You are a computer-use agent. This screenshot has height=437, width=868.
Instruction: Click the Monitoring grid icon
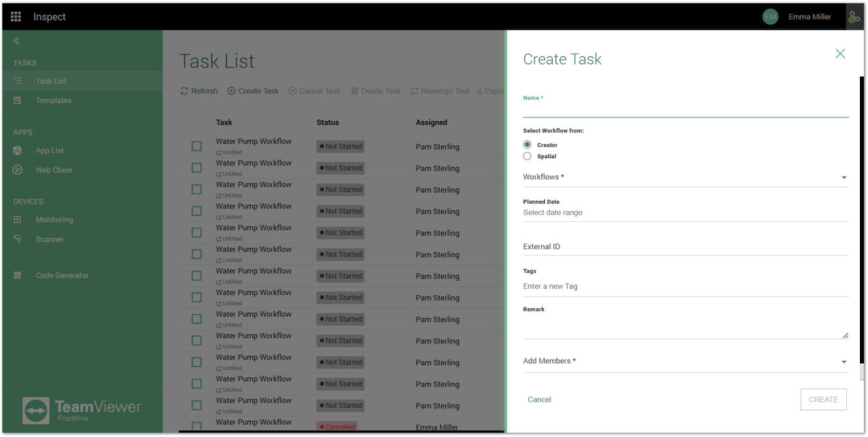[18, 220]
